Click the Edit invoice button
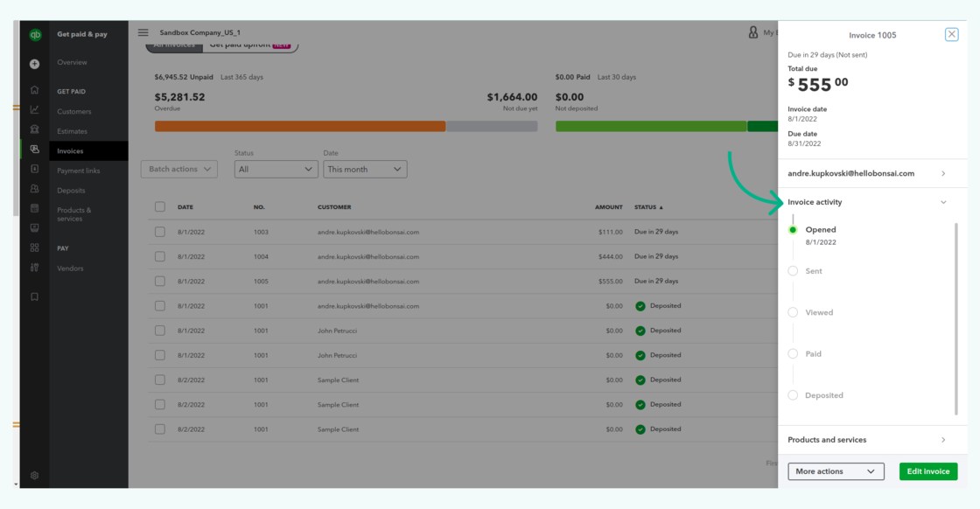 click(x=927, y=471)
